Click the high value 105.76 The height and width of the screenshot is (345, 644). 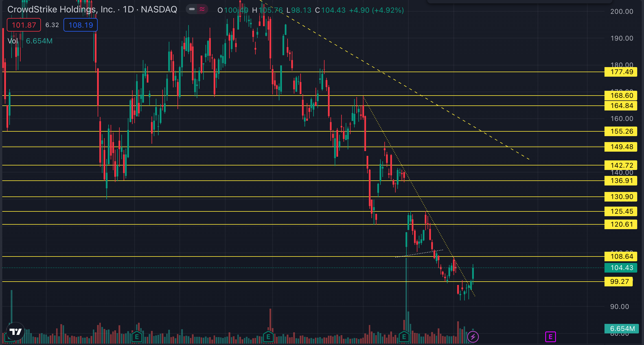click(x=271, y=10)
